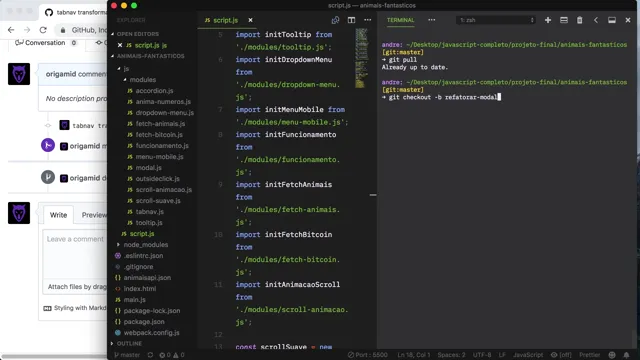
Task: Open funcionamento.js file
Action: [x=162, y=146]
